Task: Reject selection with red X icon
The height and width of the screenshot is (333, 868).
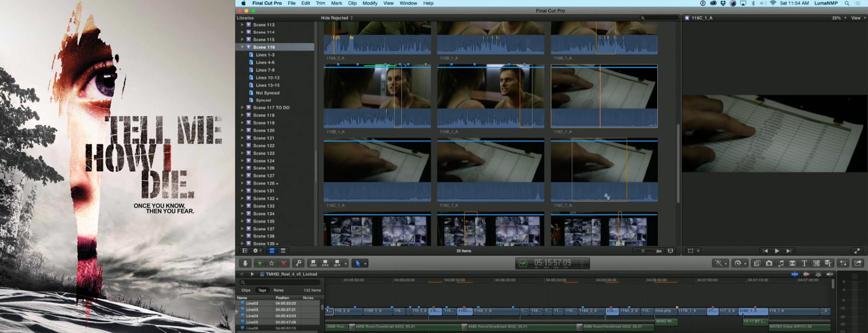Action: pyautogui.click(x=284, y=263)
